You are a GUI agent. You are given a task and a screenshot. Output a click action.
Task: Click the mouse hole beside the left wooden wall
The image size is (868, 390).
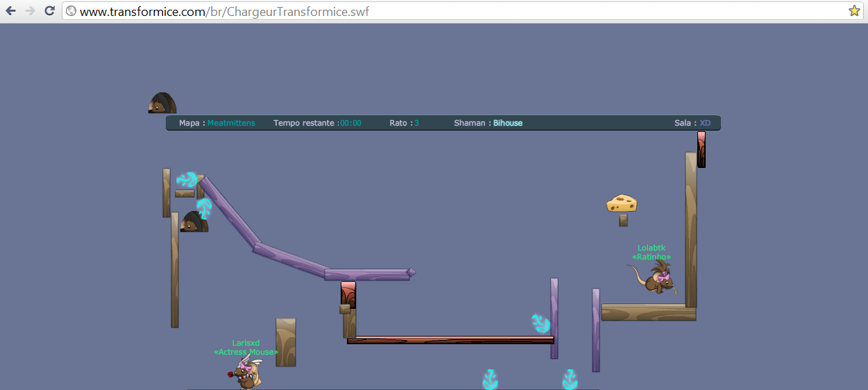(x=194, y=222)
